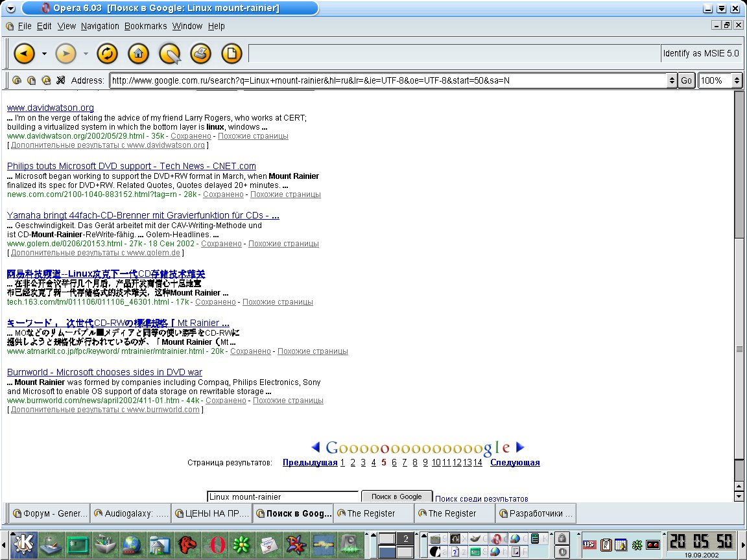The height and width of the screenshot is (560, 747).
Task: Open Yamaha bringt 44fach-CD-Brenner link
Action: tap(143, 215)
